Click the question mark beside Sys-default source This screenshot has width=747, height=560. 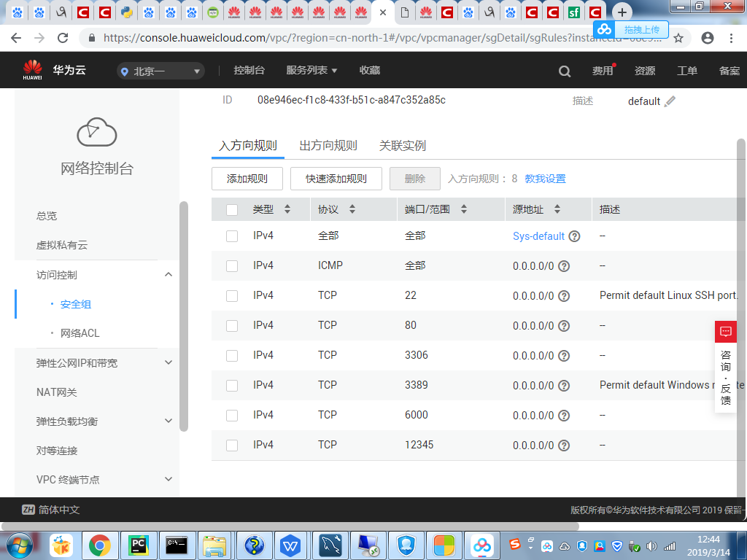click(x=576, y=236)
